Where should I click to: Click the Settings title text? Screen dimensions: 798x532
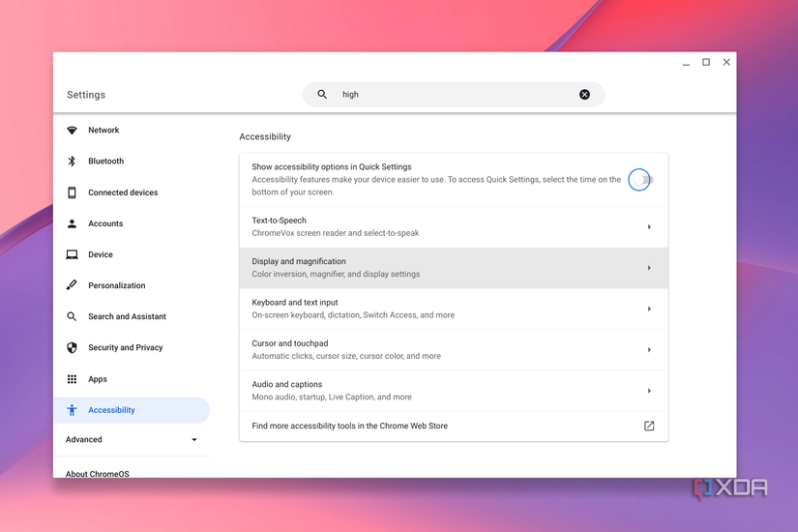tap(86, 95)
